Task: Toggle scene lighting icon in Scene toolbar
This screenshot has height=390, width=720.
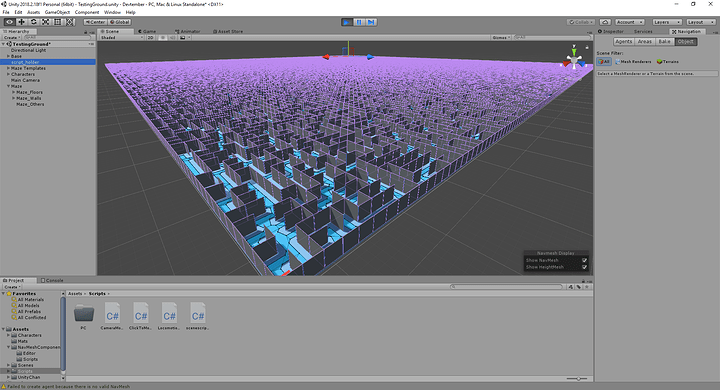Action: (163, 38)
